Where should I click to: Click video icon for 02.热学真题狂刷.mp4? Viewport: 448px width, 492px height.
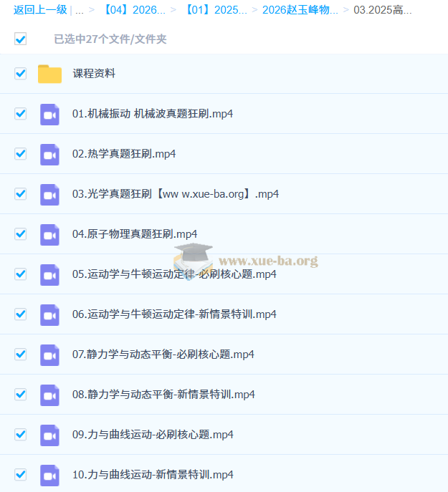click(x=49, y=155)
